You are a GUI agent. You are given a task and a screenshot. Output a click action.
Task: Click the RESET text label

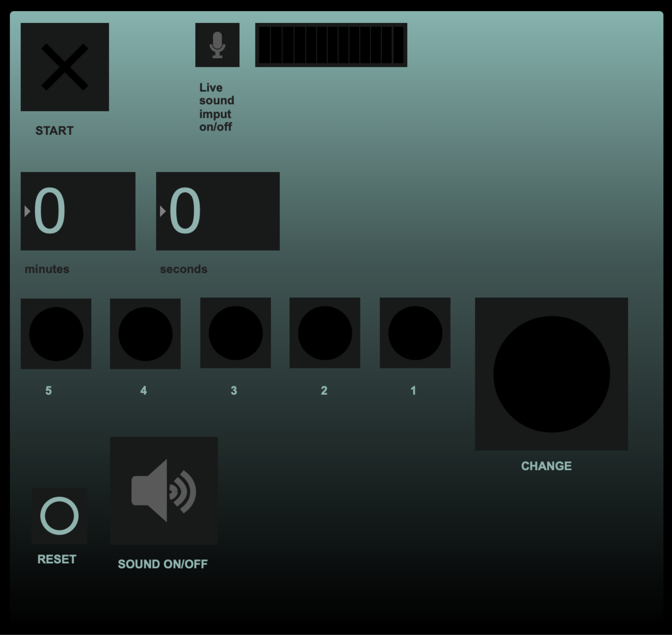(x=57, y=559)
